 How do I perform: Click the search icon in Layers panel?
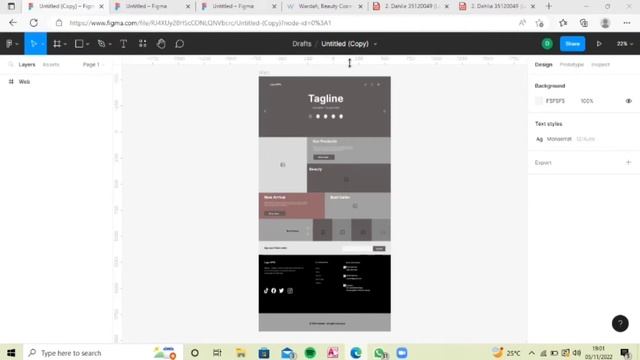pyautogui.click(x=11, y=64)
